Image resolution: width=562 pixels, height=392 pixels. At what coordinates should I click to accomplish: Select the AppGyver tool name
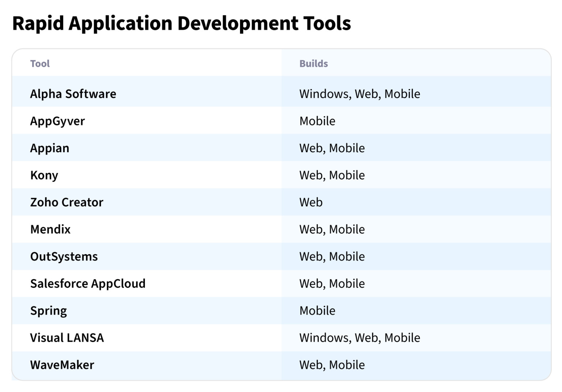(x=57, y=121)
